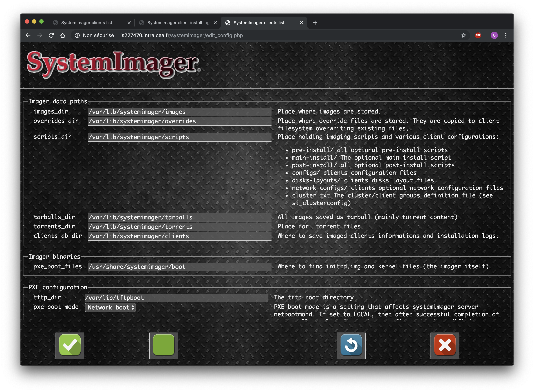The width and height of the screenshot is (534, 392).
Task: Click the 'PXE configuration' section legend
Action: pyautogui.click(x=58, y=287)
